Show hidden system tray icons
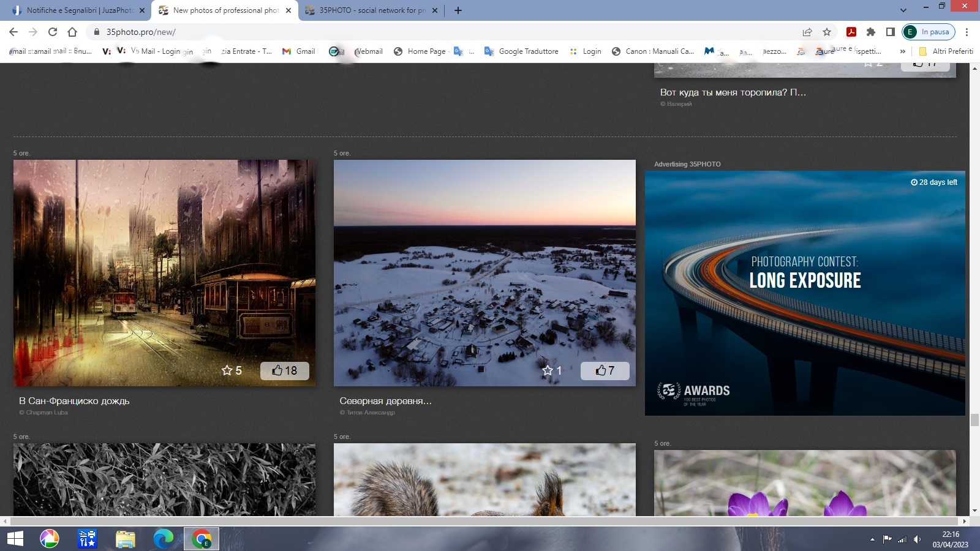The height and width of the screenshot is (551, 980). point(872,539)
